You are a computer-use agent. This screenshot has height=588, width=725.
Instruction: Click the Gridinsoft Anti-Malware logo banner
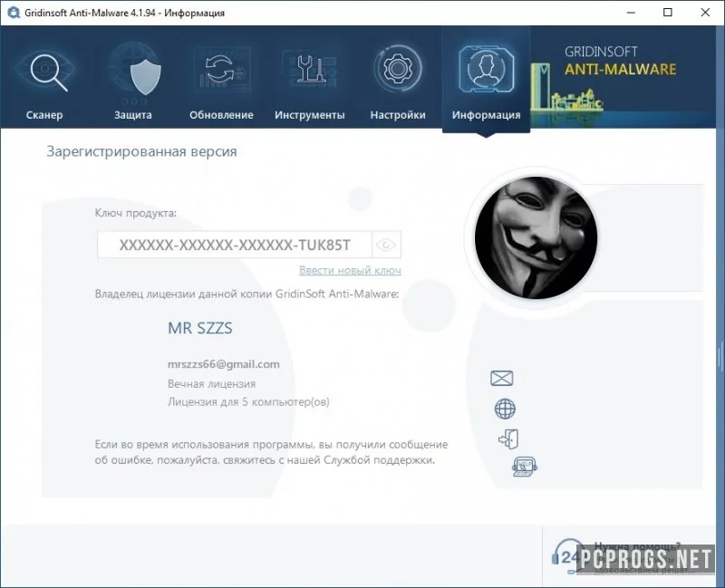623,78
